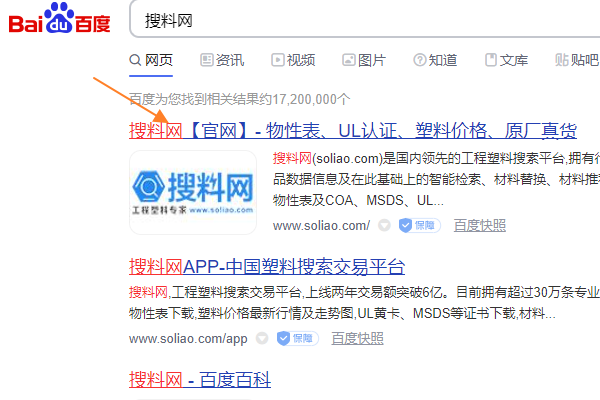Select the 网页 tab
Screen dimensions: 600x400
(x=151, y=60)
